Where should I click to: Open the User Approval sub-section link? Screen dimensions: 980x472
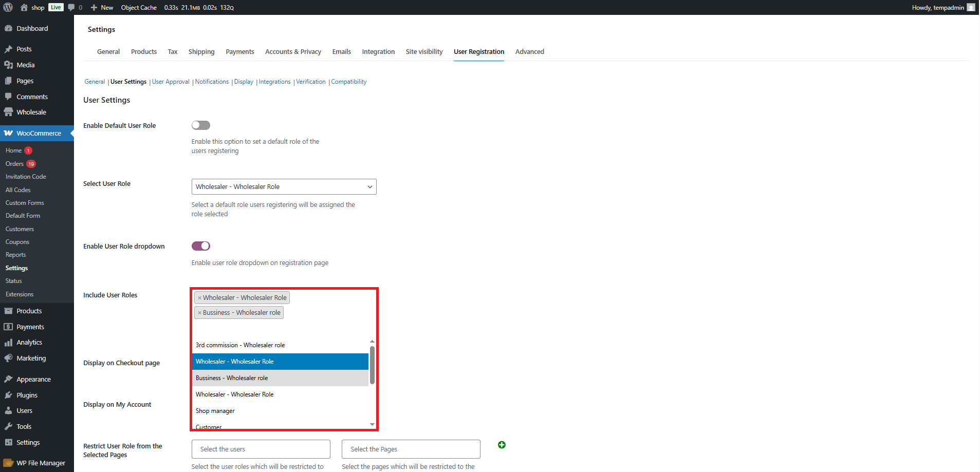point(171,82)
